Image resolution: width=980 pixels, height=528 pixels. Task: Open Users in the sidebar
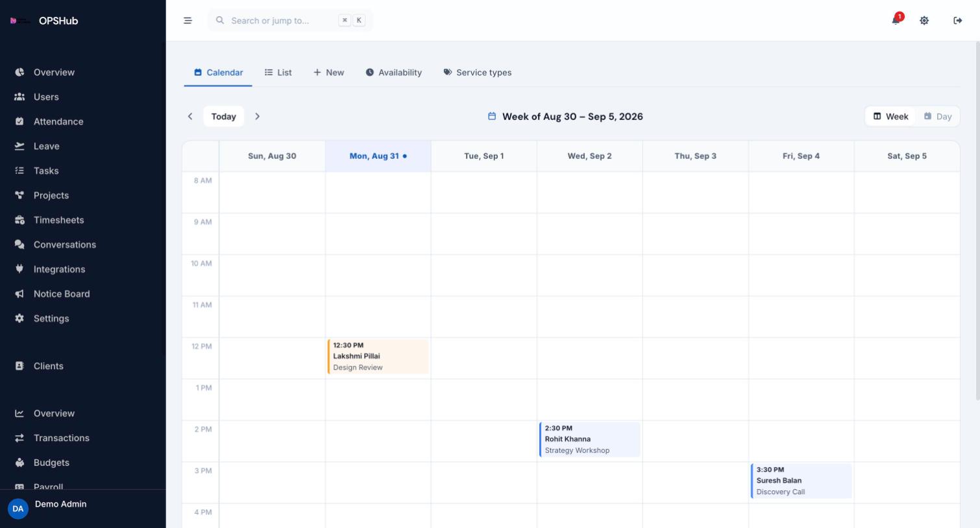[x=83, y=97]
